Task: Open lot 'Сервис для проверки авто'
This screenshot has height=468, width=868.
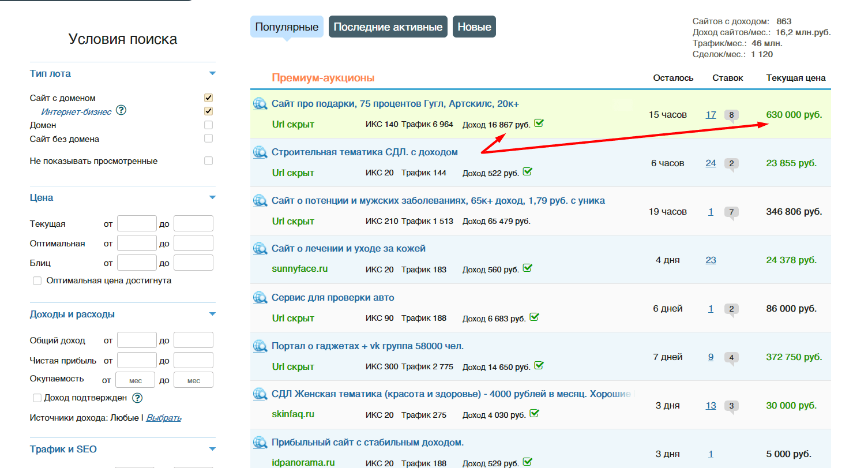Action: point(333,298)
